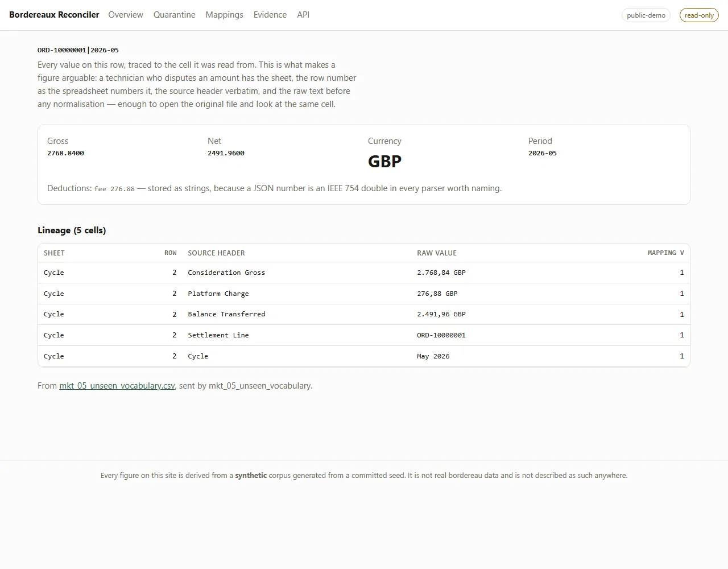Image resolution: width=728 pixels, height=569 pixels.
Task: Click the Lineage (5 cells) heading
Action: 72,230
